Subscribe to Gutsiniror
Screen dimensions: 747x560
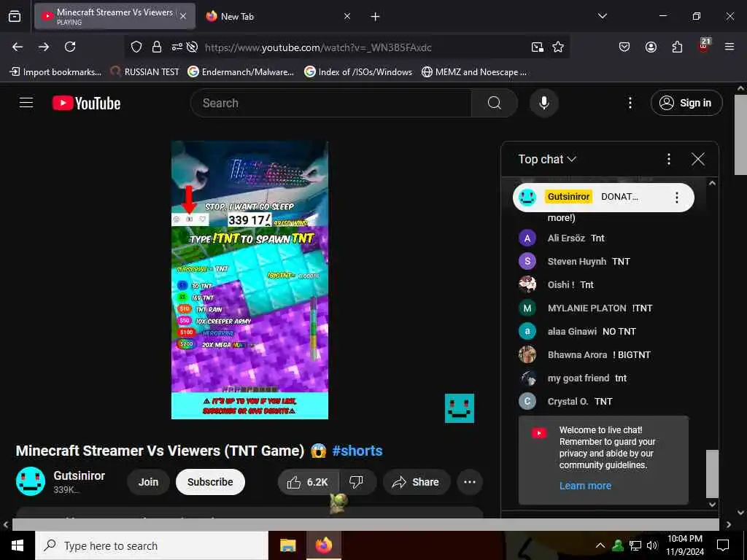(210, 482)
